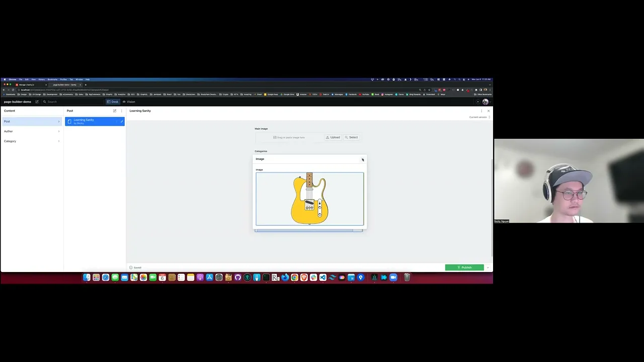
Task: Upload a main image
Action: [x=333, y=137]
